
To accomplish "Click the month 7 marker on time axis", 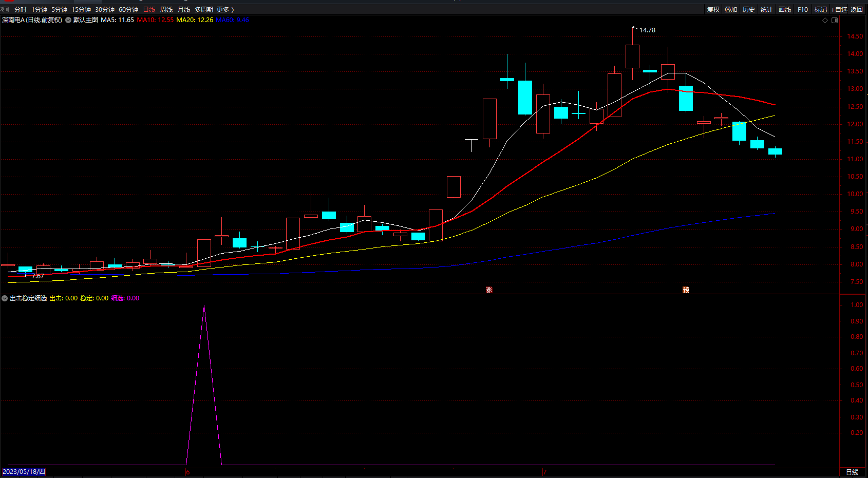I will pyautogui.click(x=544, y=472).
